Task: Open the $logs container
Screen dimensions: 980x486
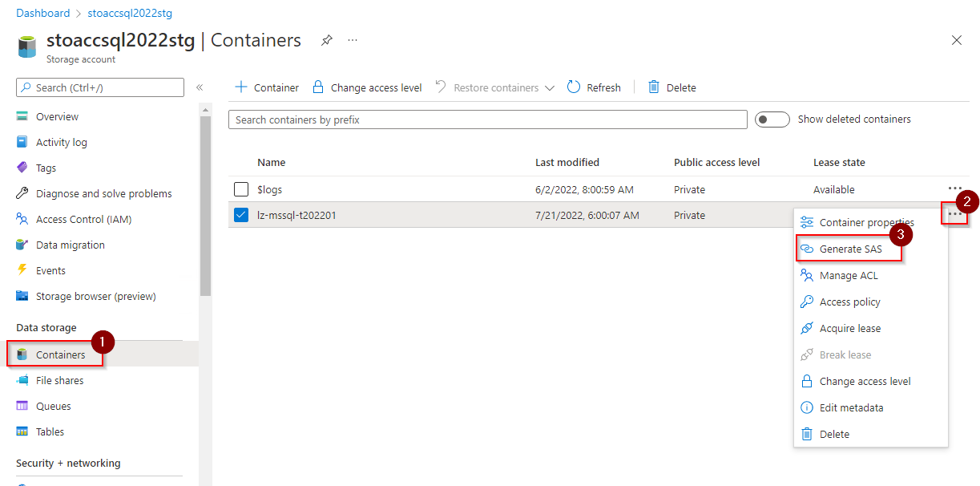Action: (269, 190)
